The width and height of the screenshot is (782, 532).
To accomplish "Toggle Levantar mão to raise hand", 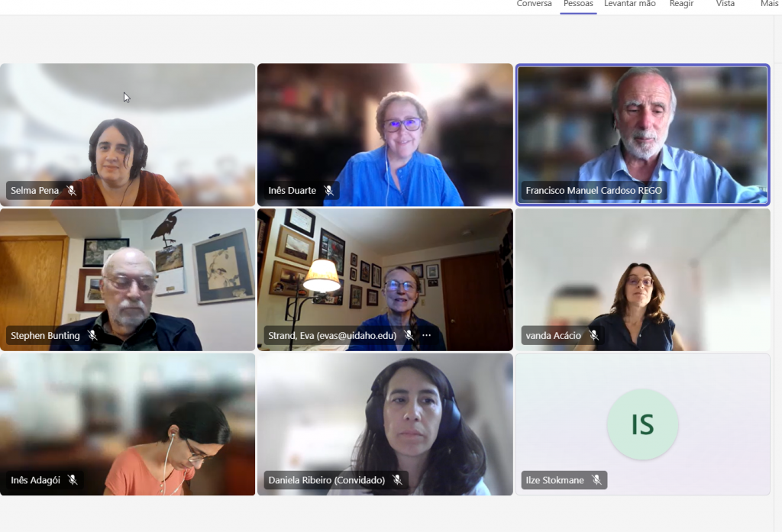I will pos(630,4).
